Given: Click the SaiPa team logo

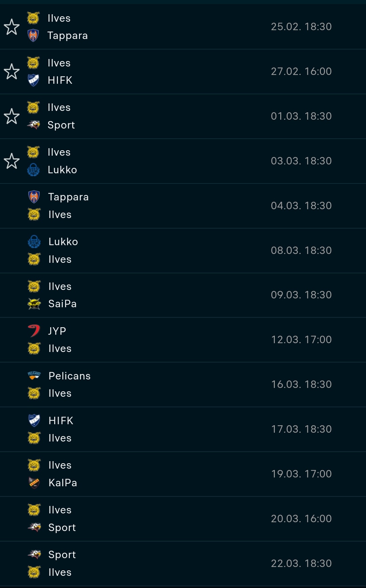Looking at the screenshot, I should pyautogui.click(x=34, y=304).
